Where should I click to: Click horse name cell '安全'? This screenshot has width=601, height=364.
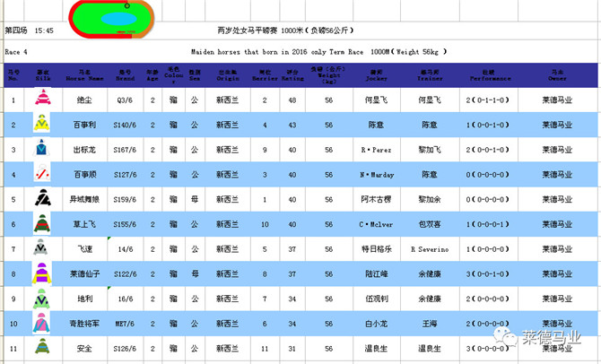pyautogui.click(x=84, y=349)
